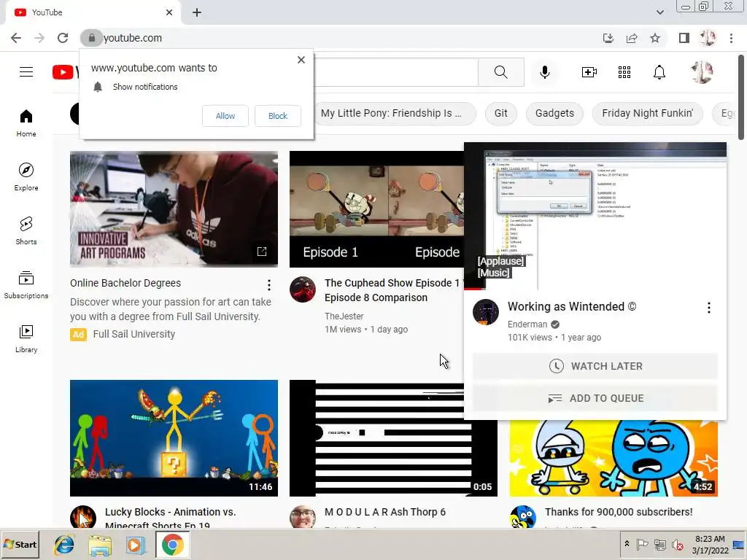Open the YouTube apps grid icon
The width and height of the screenshot is (747, 560).
(x=624, y=72)
